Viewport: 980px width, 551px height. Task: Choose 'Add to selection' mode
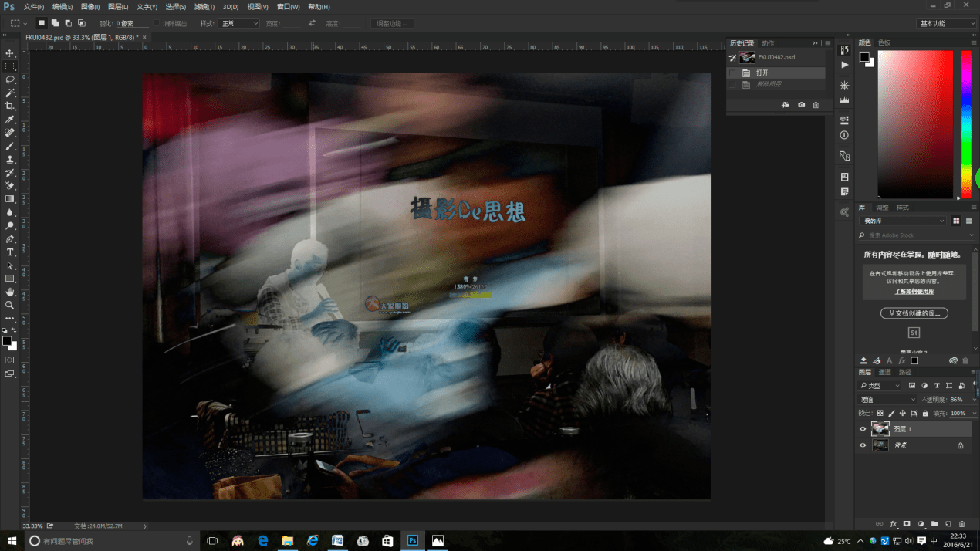click(55, 24)
